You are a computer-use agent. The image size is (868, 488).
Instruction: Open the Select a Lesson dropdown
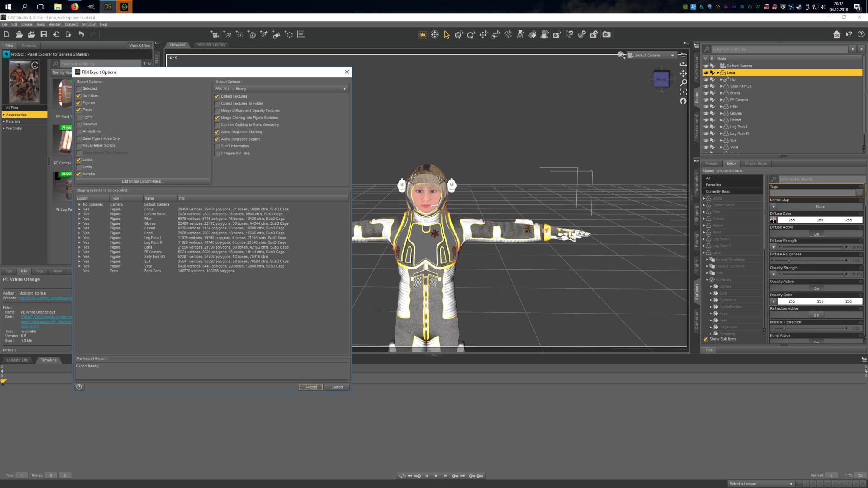pos(761,484)
